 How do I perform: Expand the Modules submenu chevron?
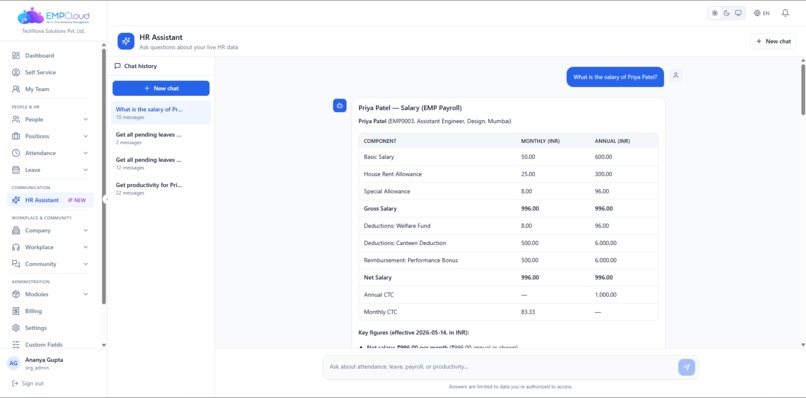[85, 294]
